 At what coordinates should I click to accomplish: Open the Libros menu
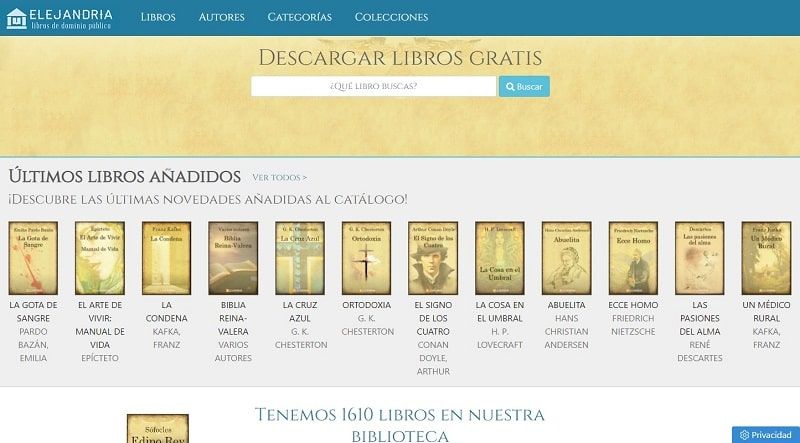click(158, 17)
